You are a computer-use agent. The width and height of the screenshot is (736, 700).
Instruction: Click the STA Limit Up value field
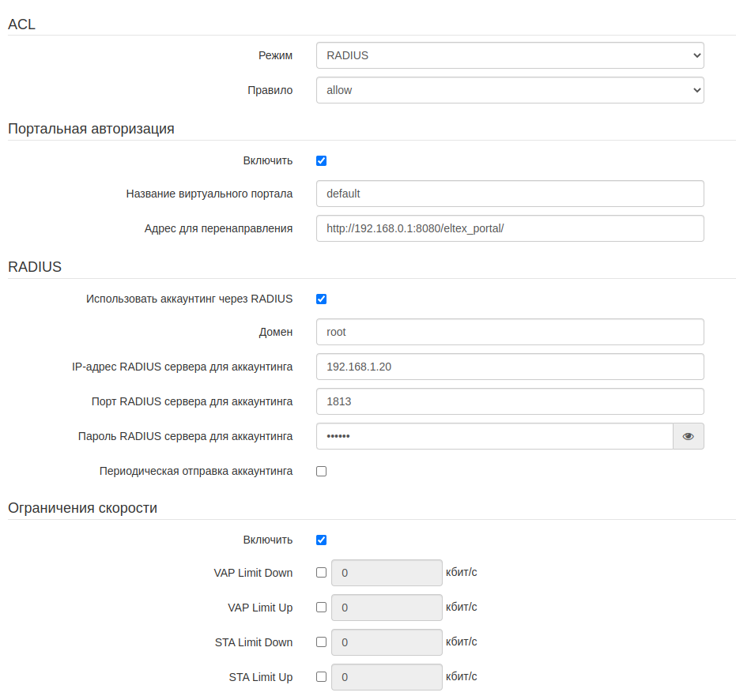(x=387, y=677)
